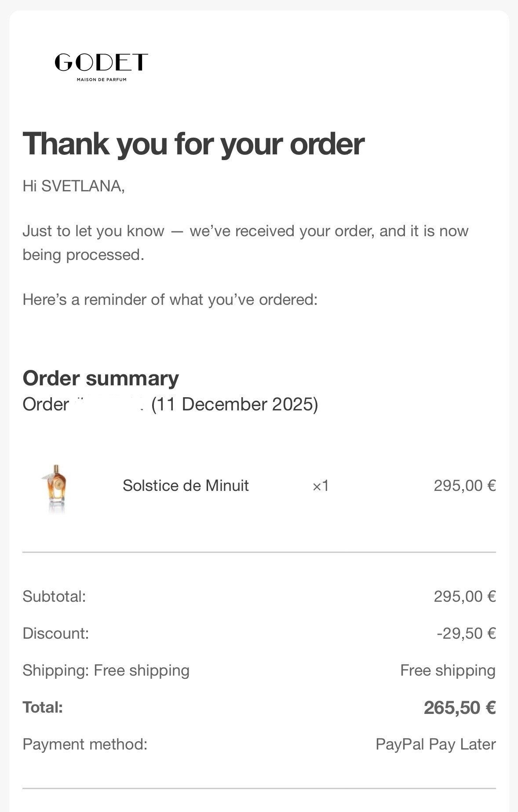Viewport: 518px width, 812px height.
Task: Click the 295,00 € product item price
Action: pos(464,486)
